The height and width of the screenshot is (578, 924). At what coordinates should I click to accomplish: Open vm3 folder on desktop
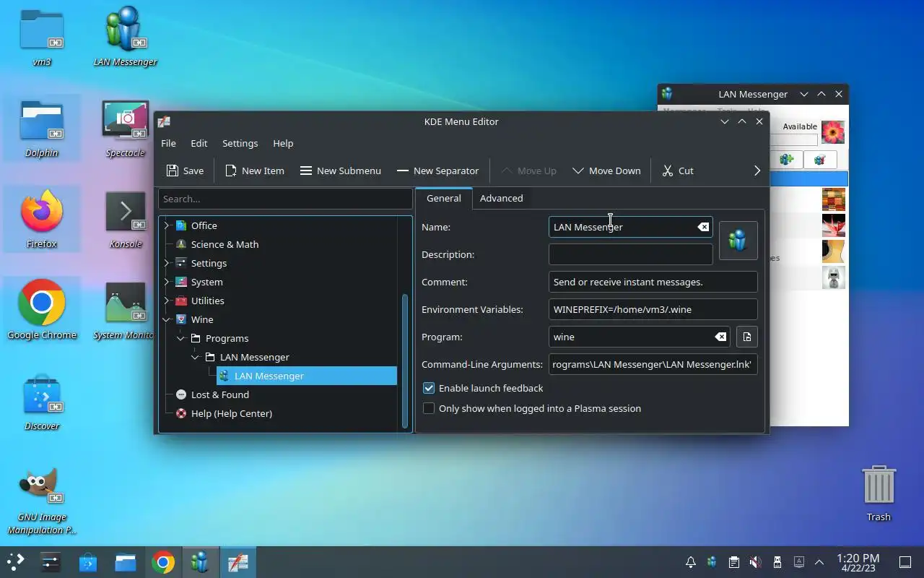pyautogui.click(x=42, y=38)
